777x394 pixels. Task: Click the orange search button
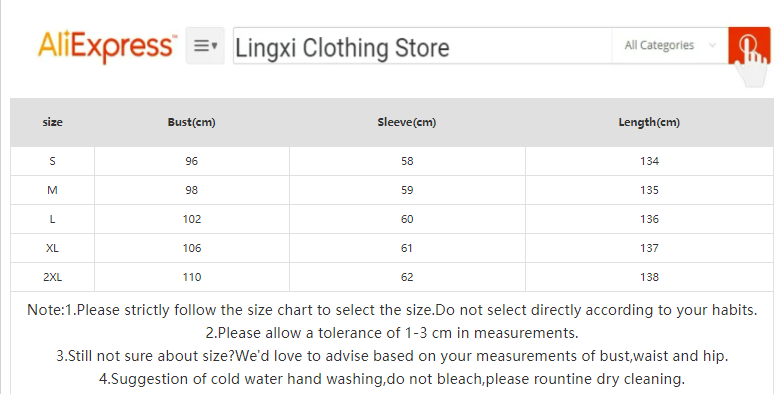(749, 46)
